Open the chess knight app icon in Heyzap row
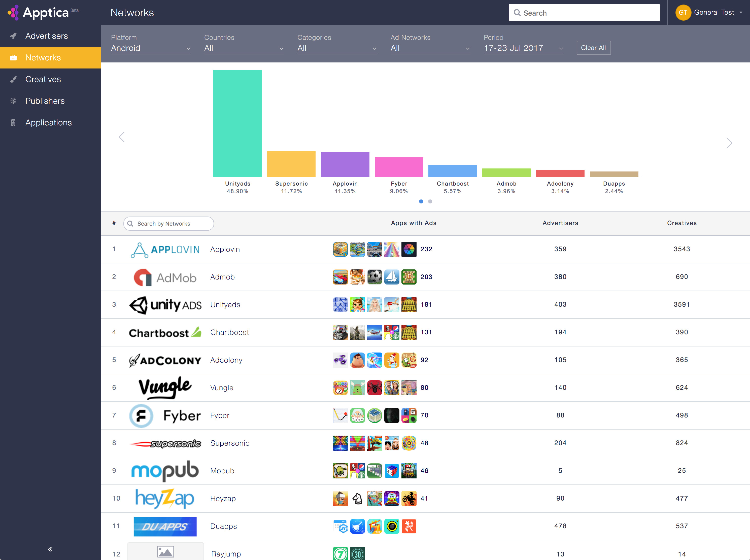The image size is (750, 560). click(x=357, y=499)
